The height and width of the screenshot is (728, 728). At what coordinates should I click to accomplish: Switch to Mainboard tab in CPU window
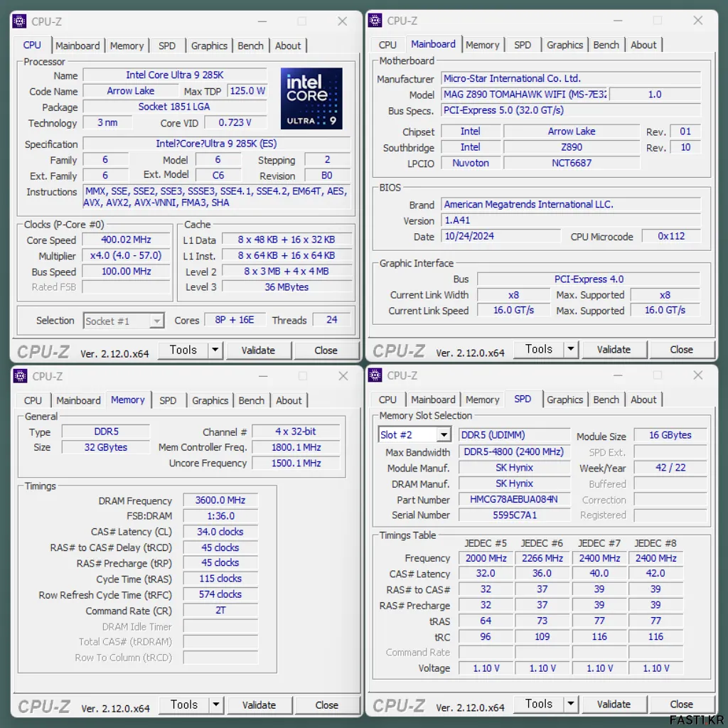[77, 45]
